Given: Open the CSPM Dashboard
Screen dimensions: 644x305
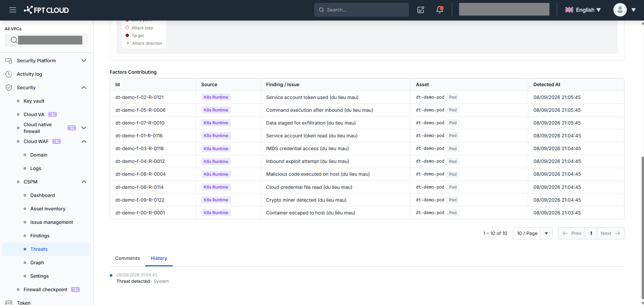Looking at the screenshot, I should point(42,195).
